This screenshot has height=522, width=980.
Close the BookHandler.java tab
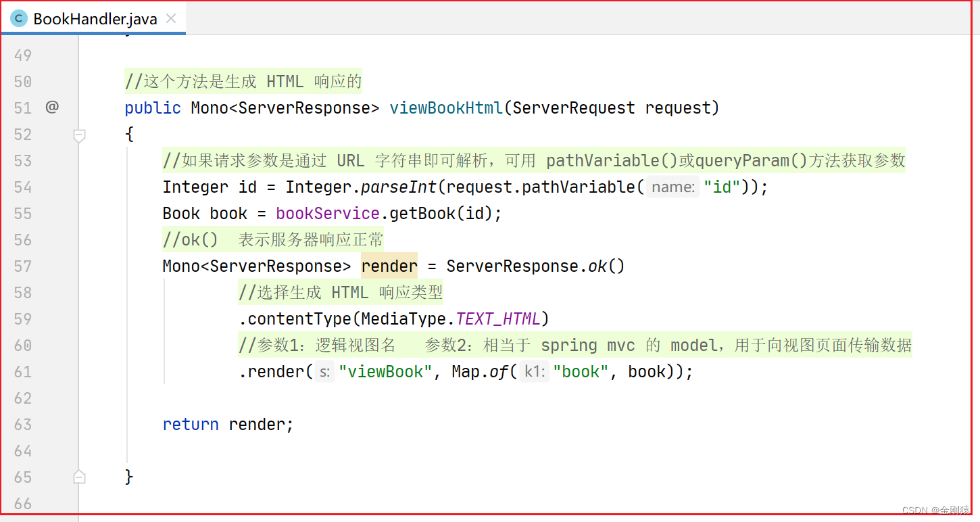coord(171,18)
